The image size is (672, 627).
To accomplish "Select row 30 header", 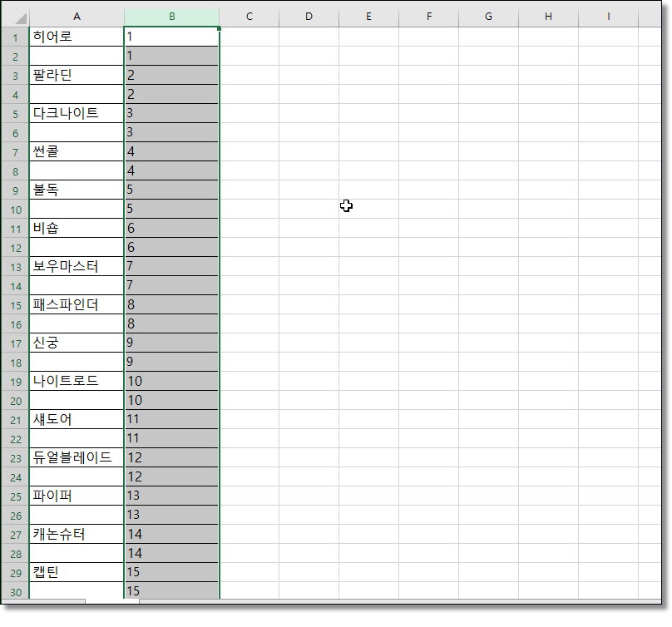I will point(16,591).
